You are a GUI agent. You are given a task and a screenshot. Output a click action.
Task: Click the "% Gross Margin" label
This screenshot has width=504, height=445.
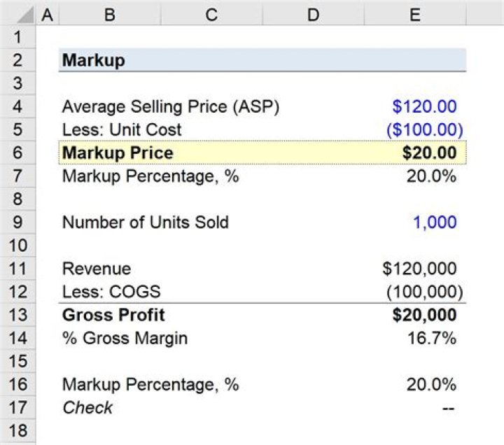(x=125, y=339)
